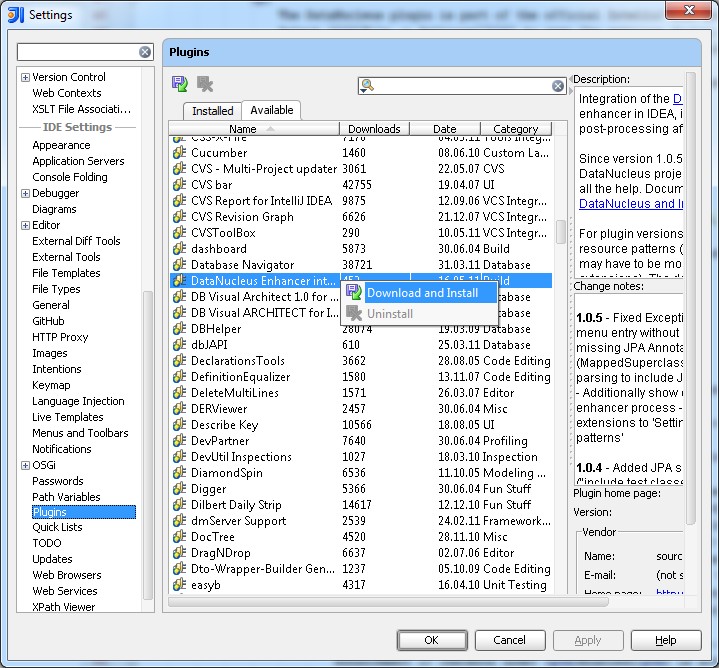Click the description panel vertical scrollbar
The width and height of the screenshot is (719, 668).
(x=691, y=298)
